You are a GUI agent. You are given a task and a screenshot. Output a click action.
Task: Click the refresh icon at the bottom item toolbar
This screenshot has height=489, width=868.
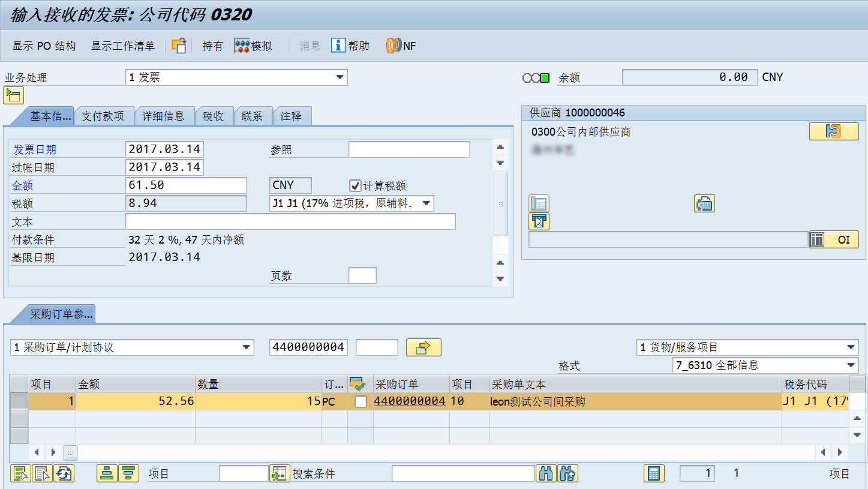pos(64,473)
